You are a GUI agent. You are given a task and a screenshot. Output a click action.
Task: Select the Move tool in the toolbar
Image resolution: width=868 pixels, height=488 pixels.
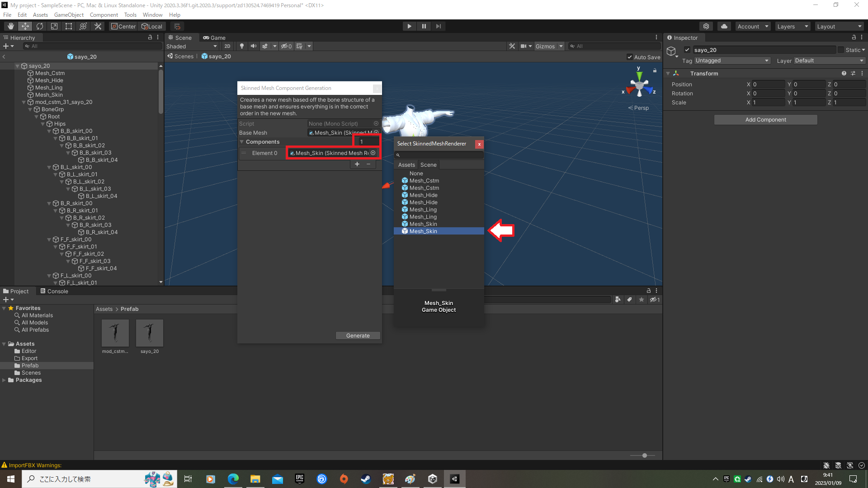point(25,26)
